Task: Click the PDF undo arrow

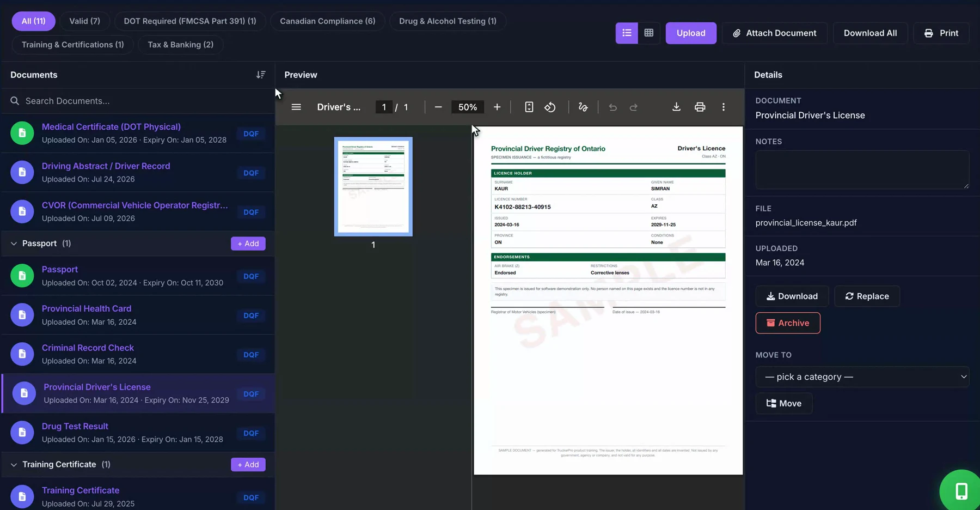Action: 612,107
